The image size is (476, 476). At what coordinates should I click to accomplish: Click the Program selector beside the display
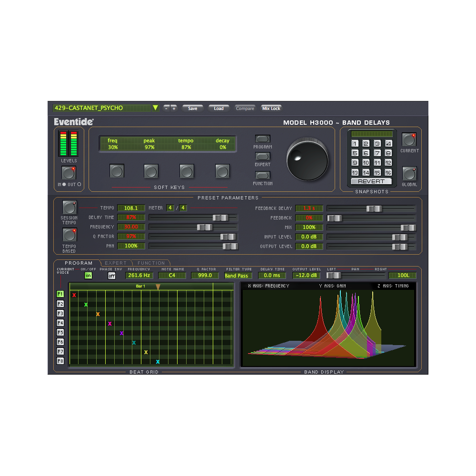(262, 139)
